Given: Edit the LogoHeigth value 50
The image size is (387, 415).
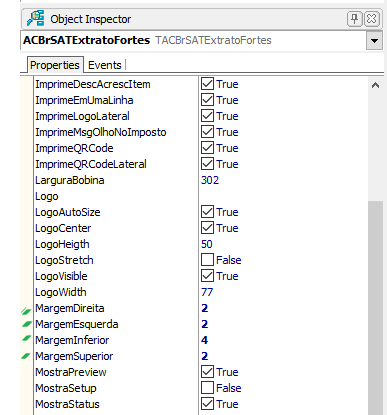Looking at the screenshot, I should [207, 244].
